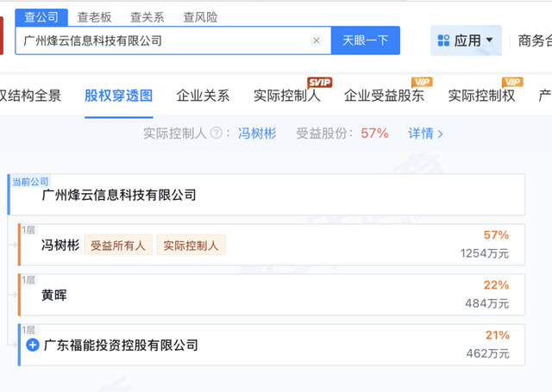Image resolution: width=552 pixels, height=392 pixels.
Task: Open the 企业关系 tab
Action: point(203,96)
